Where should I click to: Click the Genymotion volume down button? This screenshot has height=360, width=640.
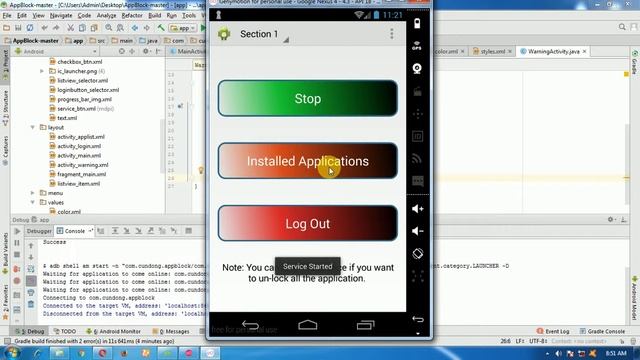(418, 231)
